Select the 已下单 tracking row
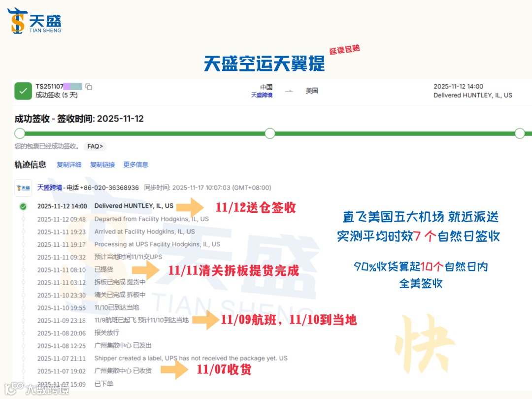532x399 pixels. [75, 384]
